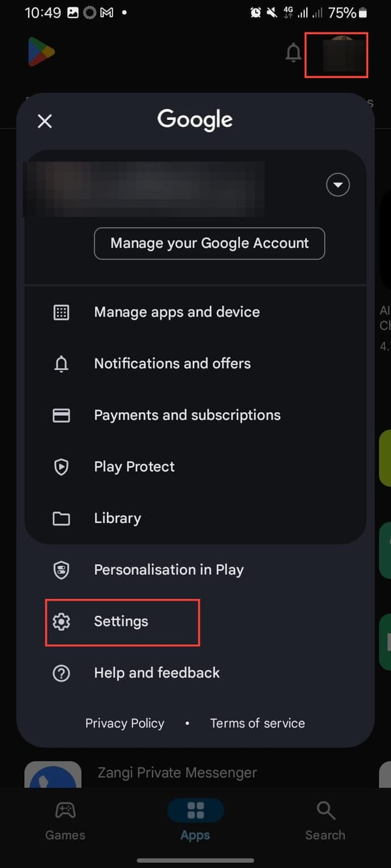This screenshot has height=868, width=391.
Task: Select the Play Protect shield icon
Action: (61, 466)
